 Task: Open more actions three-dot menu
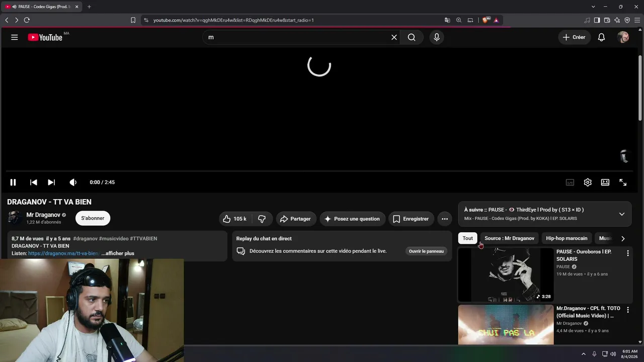[444, 219]
